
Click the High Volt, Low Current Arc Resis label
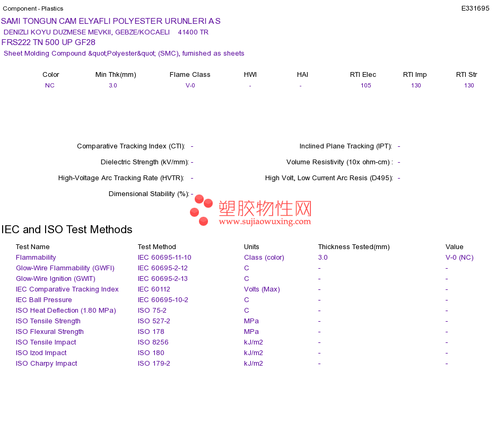coord(329,178)
